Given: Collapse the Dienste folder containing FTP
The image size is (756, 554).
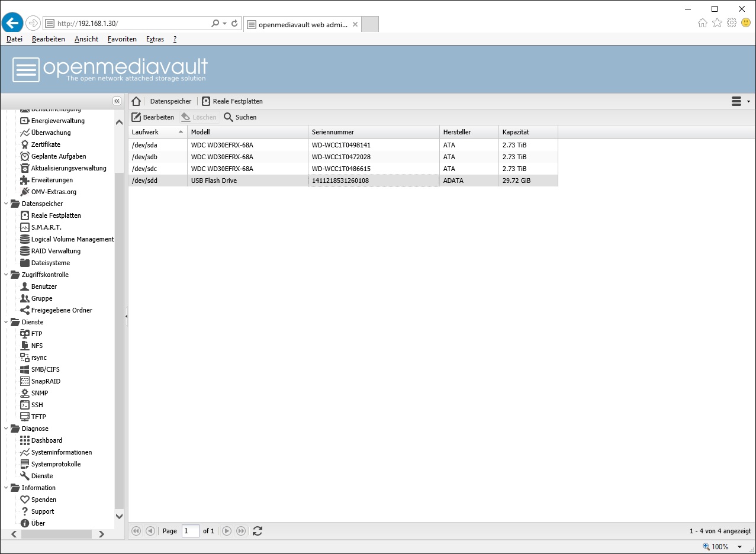Looking at the screenshot, I should tap(6, 322).
